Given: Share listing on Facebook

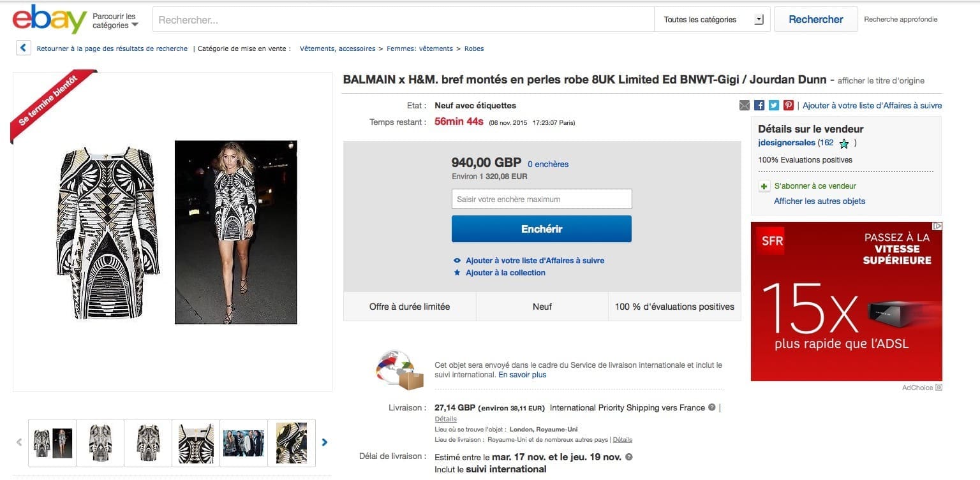Looking at the screenshot, I should click(759, 106).
